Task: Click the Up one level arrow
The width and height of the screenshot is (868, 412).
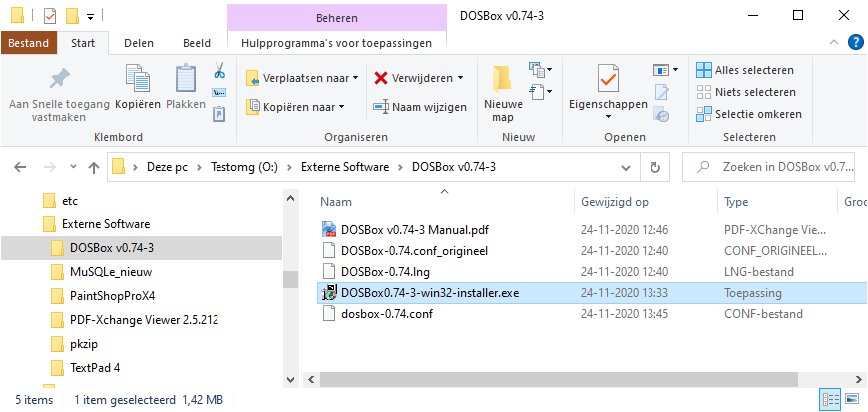Action: pos(94,167)
